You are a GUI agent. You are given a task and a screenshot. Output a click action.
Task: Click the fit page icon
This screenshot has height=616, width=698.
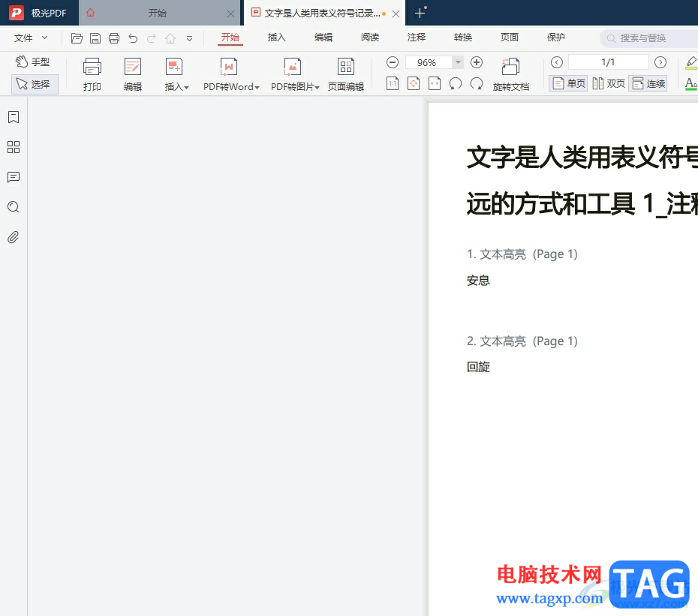pos(414,84)
